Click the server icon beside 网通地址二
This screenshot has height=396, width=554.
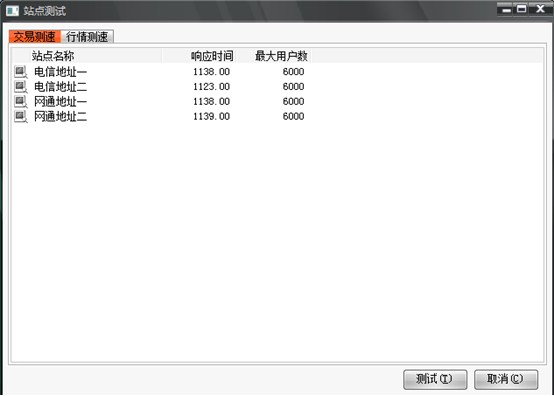coord(20,116)
